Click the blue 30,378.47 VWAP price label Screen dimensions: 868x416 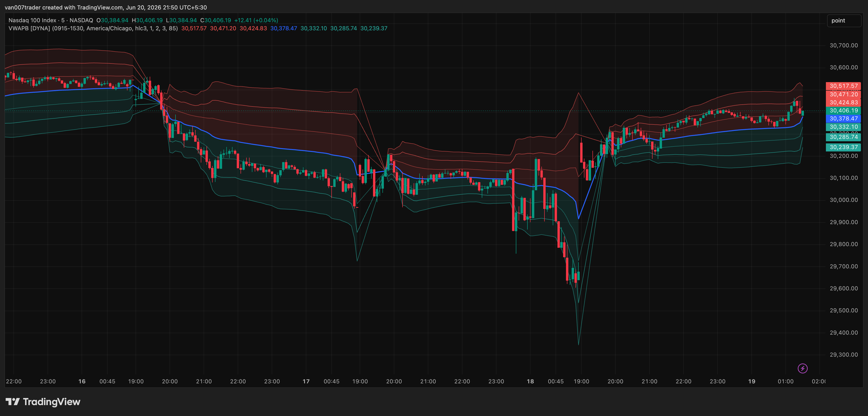843,119
